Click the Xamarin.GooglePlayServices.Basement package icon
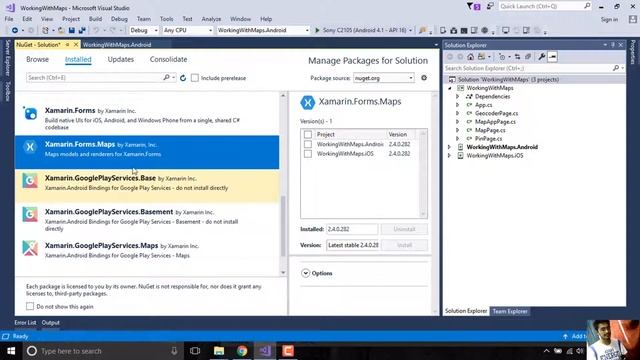This screenshot has width=640, height=360. coord(30,214)
